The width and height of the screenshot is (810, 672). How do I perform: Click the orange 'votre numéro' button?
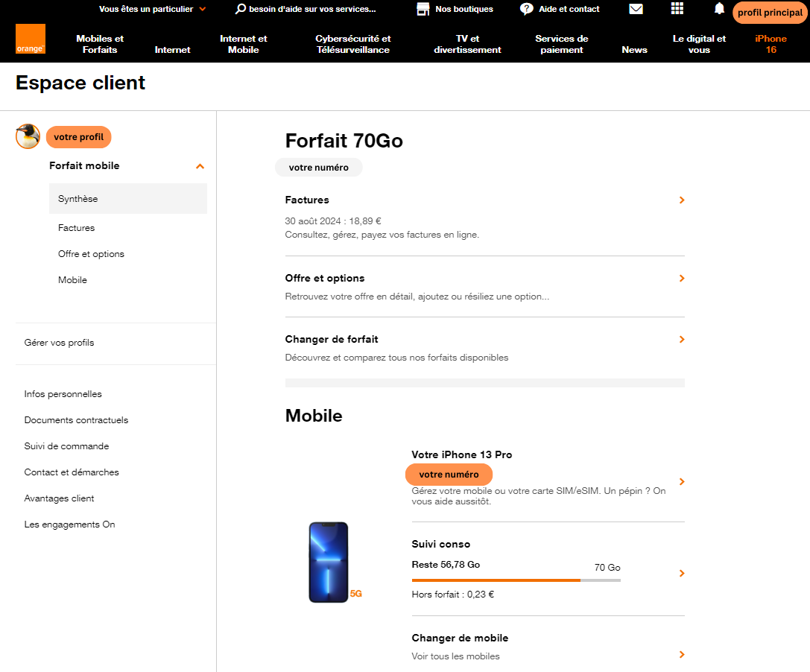(x=449, y=475)
